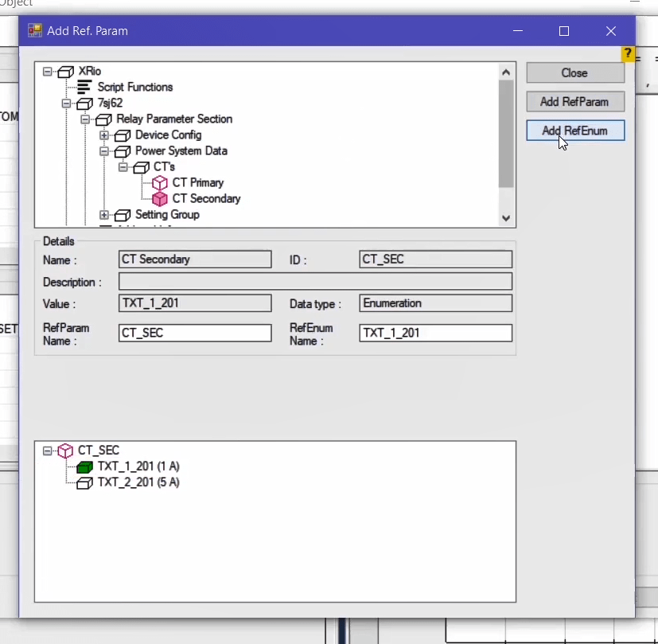Screen dimensions: 658x644
Task: Click the Close button
Action: (x=574, y=73)
